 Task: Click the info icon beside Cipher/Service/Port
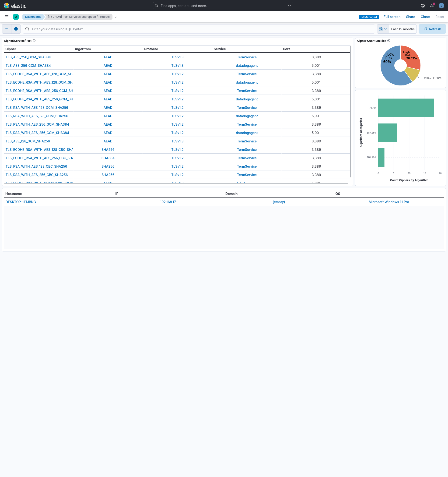pos(34,41)
